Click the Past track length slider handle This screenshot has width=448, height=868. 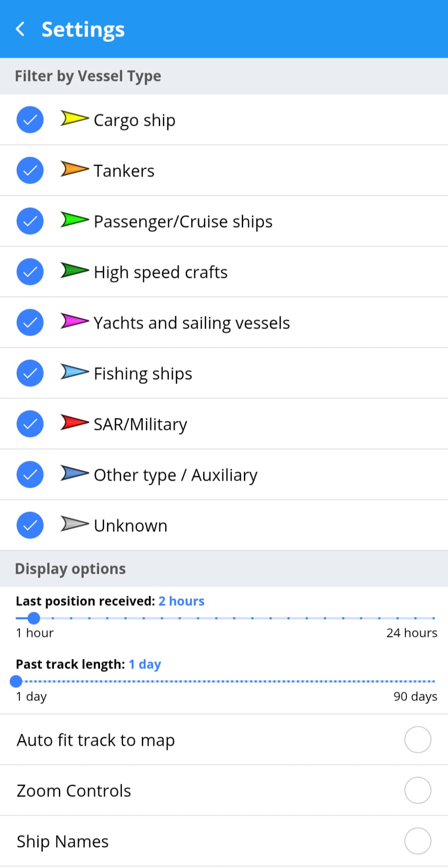(16, 682)
